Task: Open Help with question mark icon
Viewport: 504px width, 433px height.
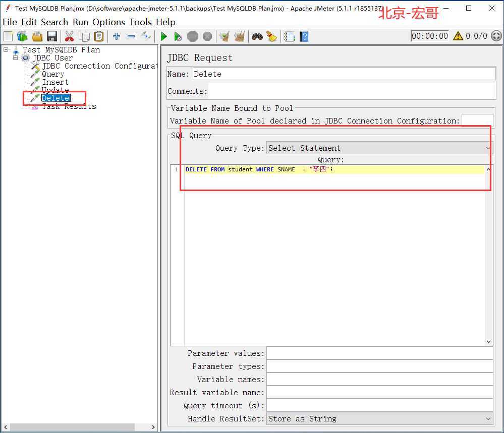Action: tap(304, 36)
